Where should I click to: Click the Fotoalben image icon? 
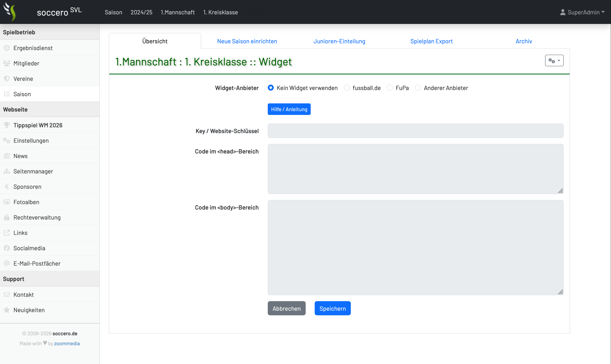click(x=7, y=202)
